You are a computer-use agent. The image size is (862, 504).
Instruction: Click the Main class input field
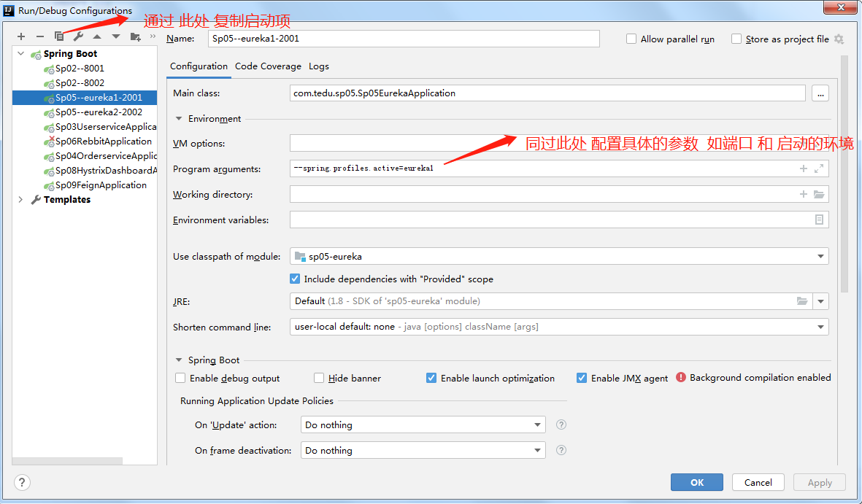(547, 93)
